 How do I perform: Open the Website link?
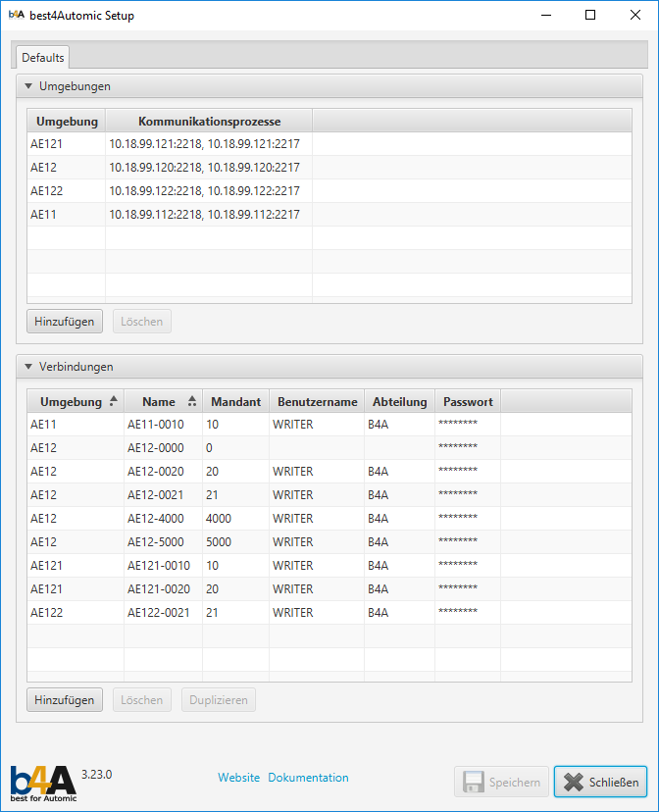tap(238, 778)
